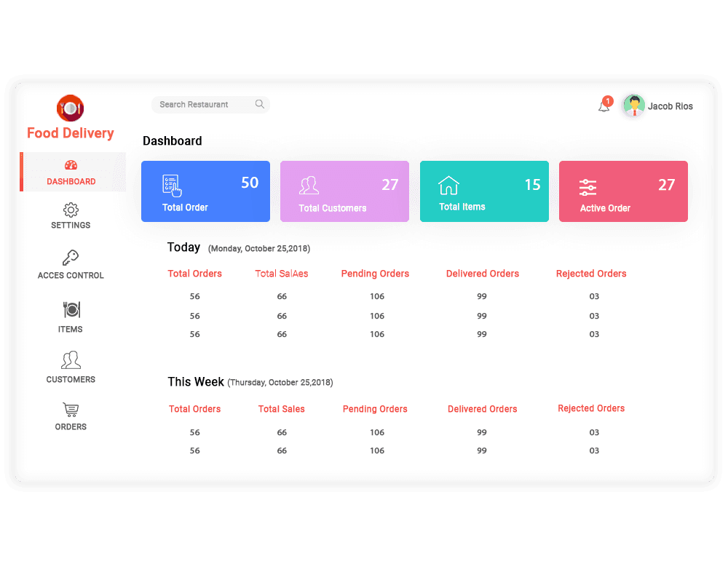Select the Settings gear icon

[x=71, y=210]
